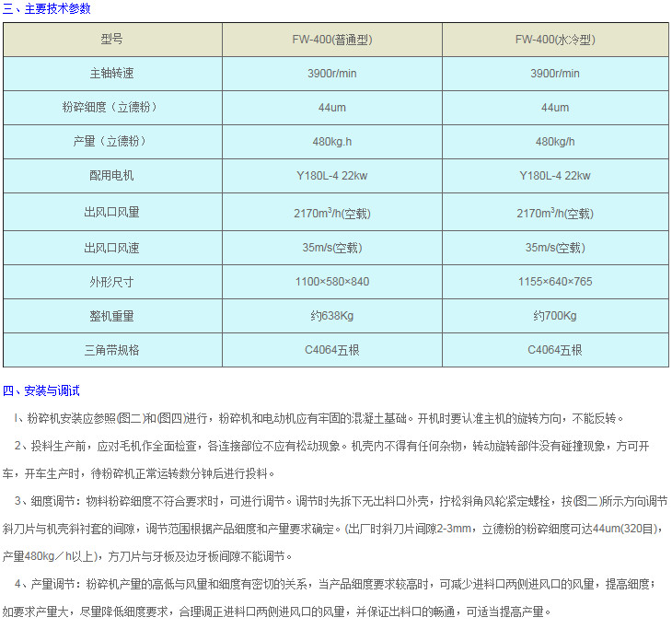
Task: Click the 外形尺寸 row label
Action: [x=112, y=282]
